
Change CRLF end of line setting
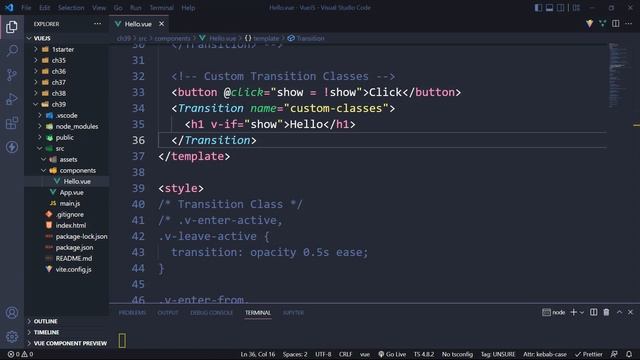[x=345, y=354]
